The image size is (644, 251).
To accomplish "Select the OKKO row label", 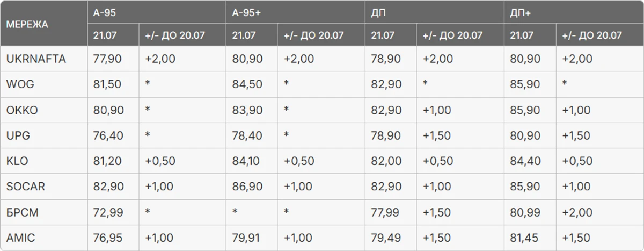I will coord(22,110).
